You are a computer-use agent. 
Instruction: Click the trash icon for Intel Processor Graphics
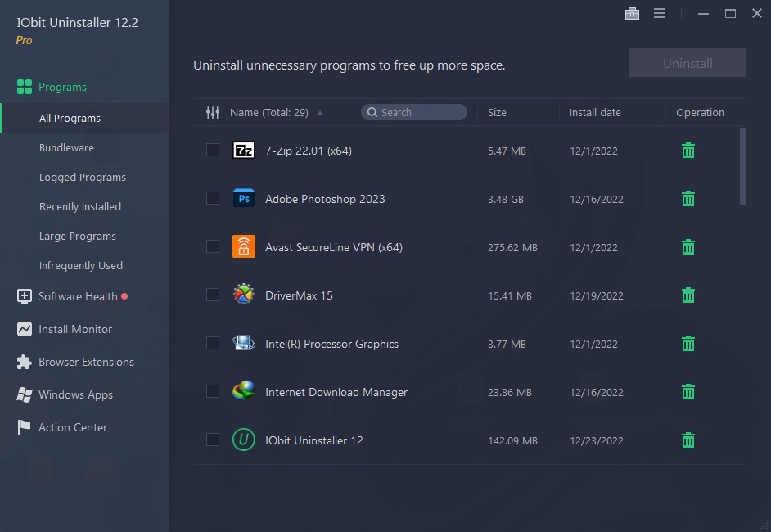pos(688,343)
